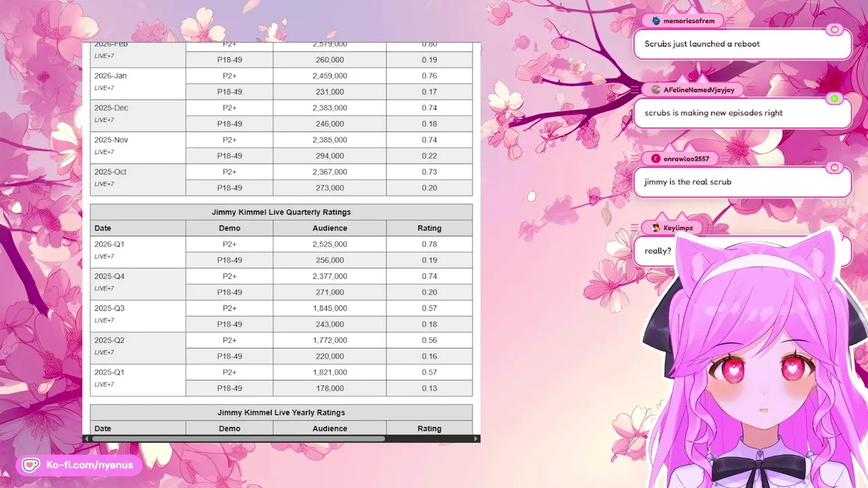Click enrawlao2557's avatar icon in chat
The height and width of the screenshot is (488, 868).
pyautogui.click(x=656, y=159)
